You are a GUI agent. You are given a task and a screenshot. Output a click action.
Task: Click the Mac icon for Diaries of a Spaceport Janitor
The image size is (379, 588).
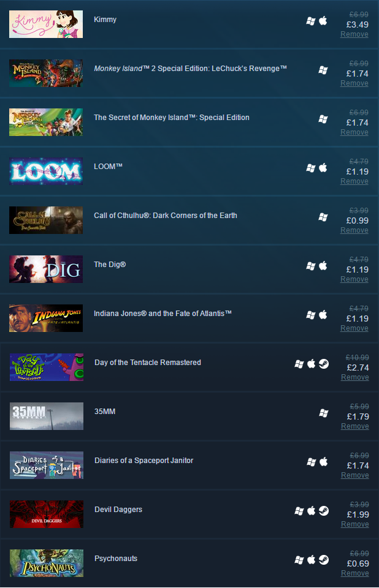pyautogui.click(x=324, y=462)
